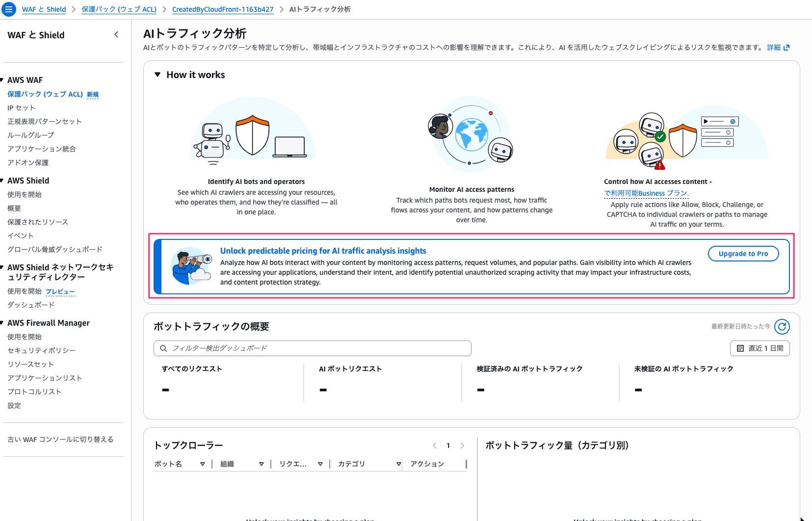Open IP セット in sidebar

pyautogui.click(x=21, y=108)
